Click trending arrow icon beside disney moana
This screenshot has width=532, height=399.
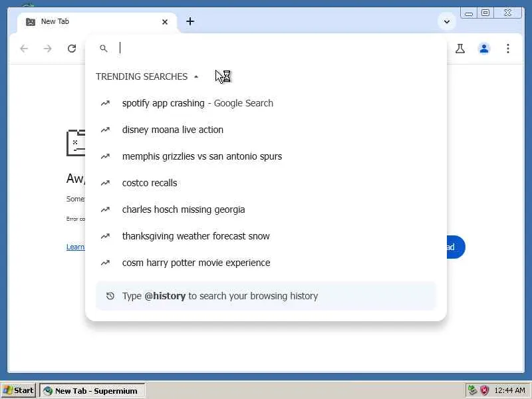tap(105, 130)
